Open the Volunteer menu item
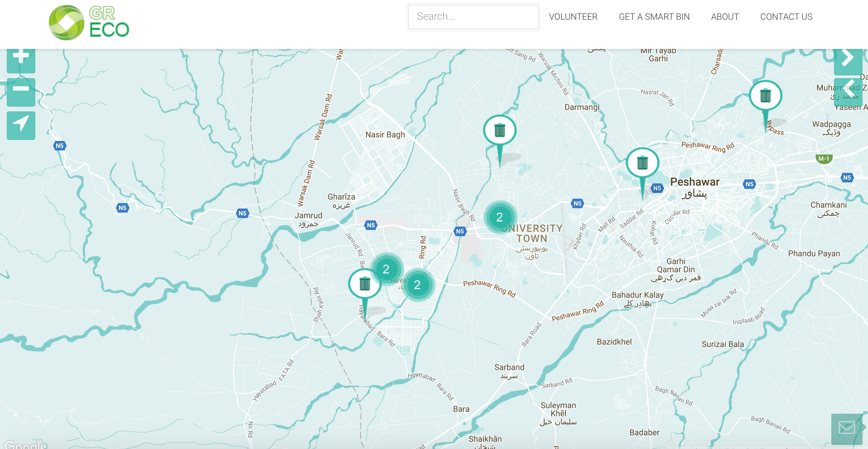The height and width of the screenshot is (449, 868). tap(573, 17)
